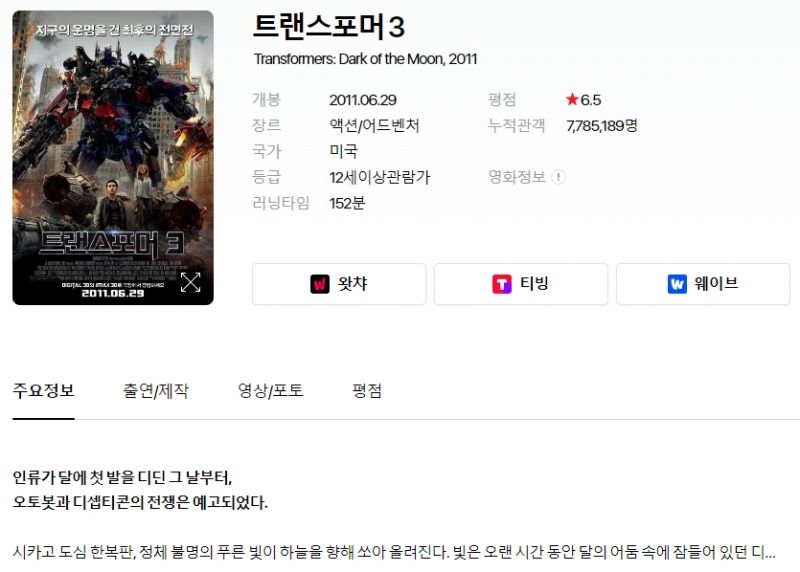Click the Wavve blue W logo icon
The image size is (800, 572).
point(677,284)
